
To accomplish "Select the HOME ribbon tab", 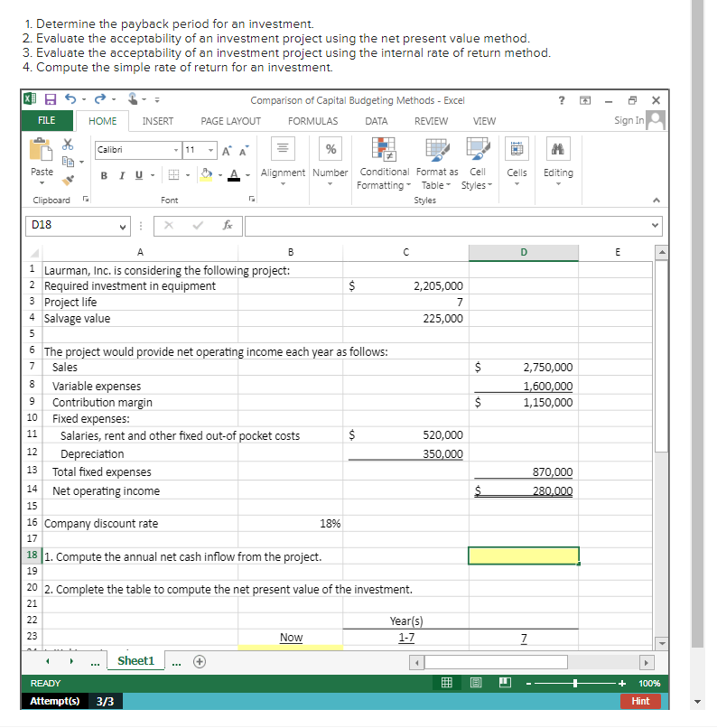I will click(x=103, y=121).
